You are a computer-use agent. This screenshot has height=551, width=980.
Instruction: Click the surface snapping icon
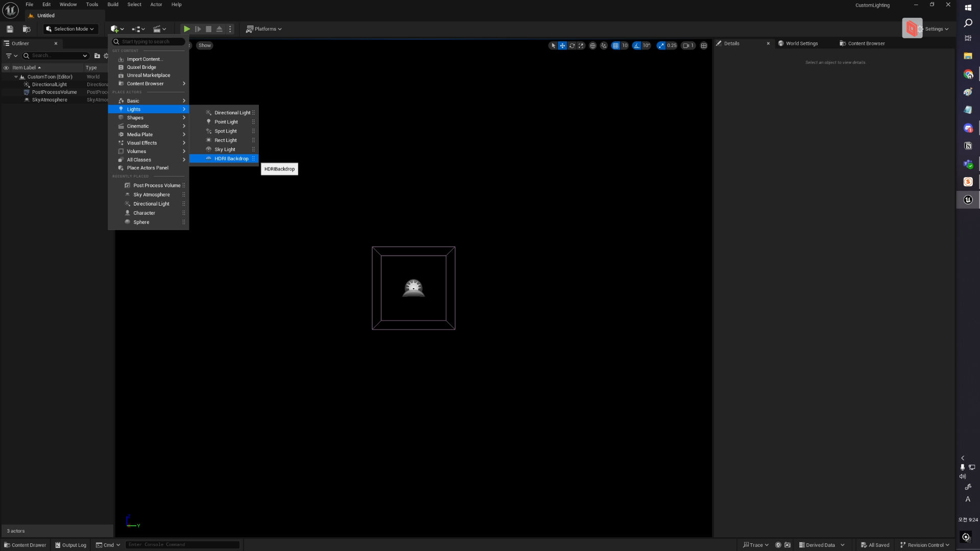604,46
